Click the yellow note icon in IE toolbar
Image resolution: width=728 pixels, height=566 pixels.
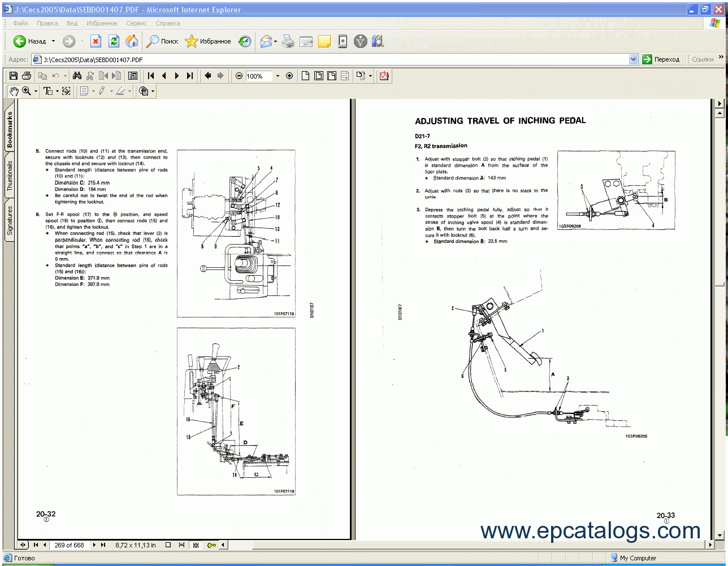[x=324, y=41]
